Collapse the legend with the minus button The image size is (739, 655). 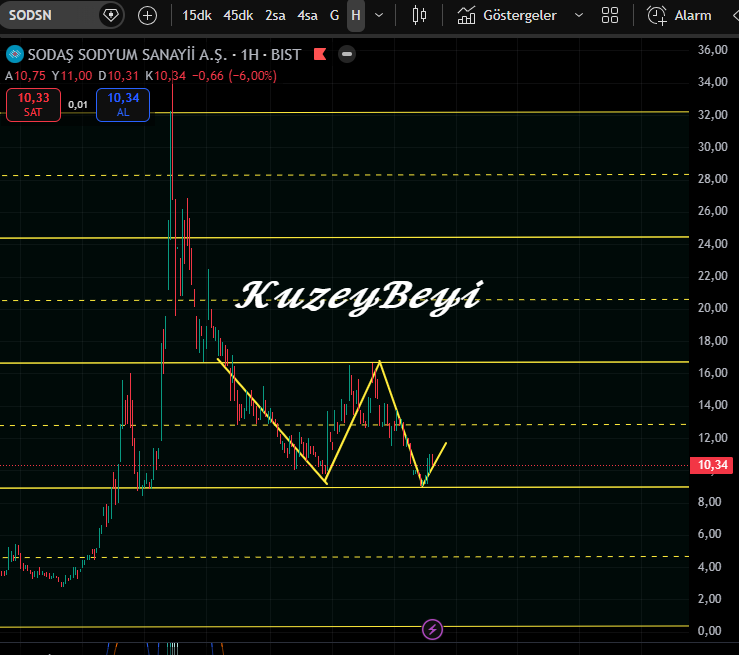347,54
